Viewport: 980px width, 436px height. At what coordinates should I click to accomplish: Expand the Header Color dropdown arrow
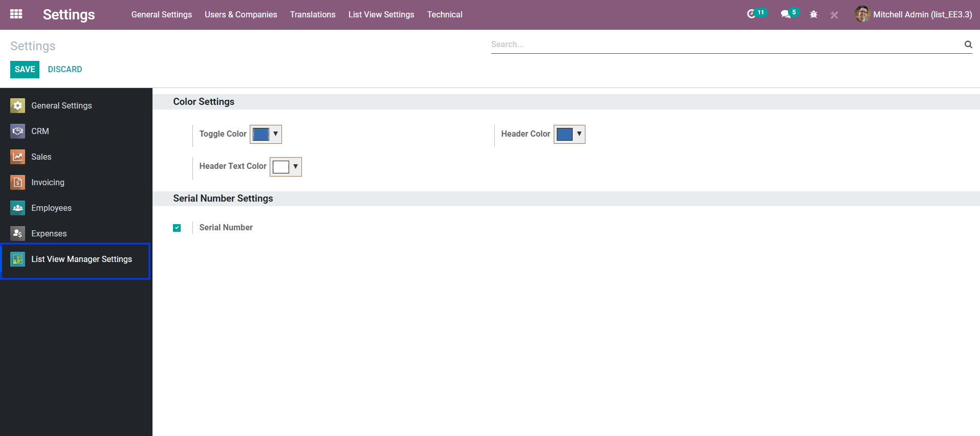point(579,134)
